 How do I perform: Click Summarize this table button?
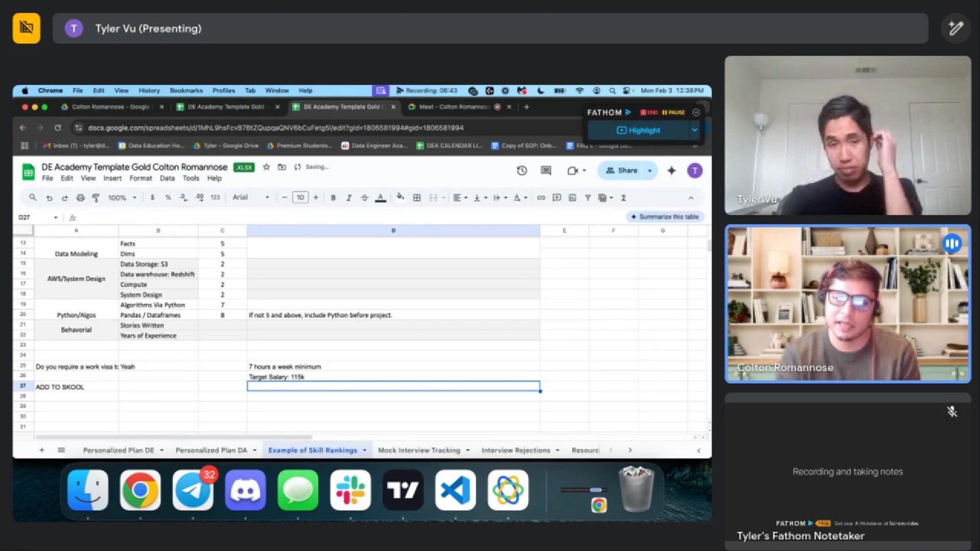click(x=665, y=217)
